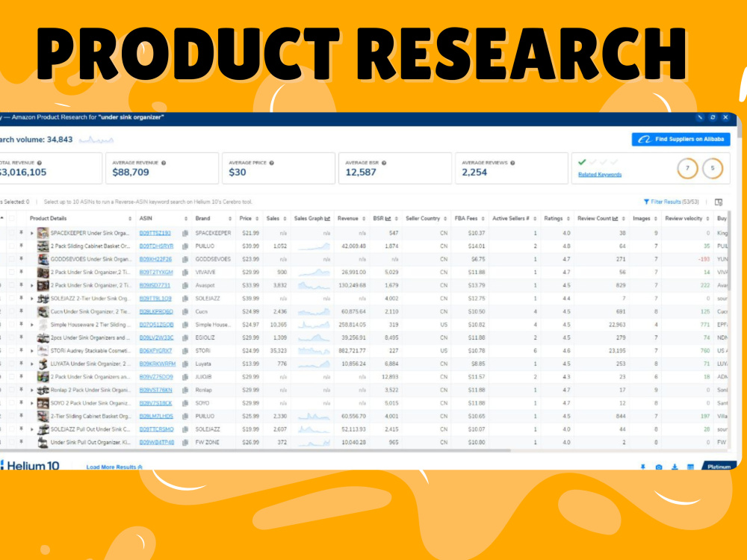Screen dimensions: 747x560
Task: Sort by the Seller Country column header
Action: pos(426,219)
